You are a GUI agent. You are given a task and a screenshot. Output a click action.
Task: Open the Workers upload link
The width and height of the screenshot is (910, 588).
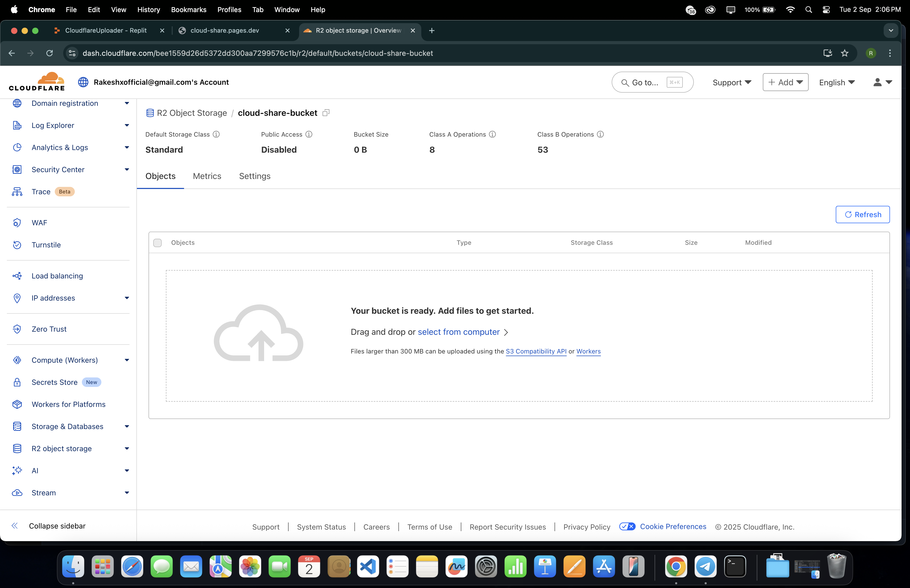pos(588,351)
